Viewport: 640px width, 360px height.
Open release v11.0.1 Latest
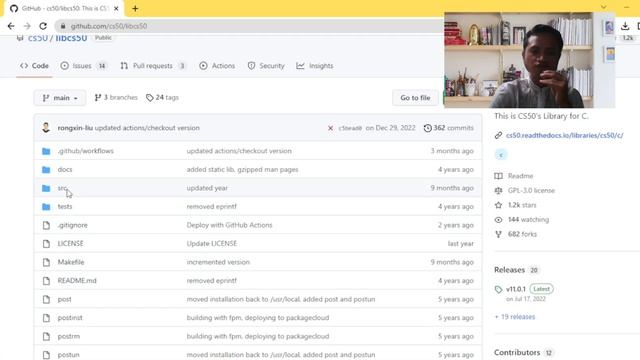point(524,289)
